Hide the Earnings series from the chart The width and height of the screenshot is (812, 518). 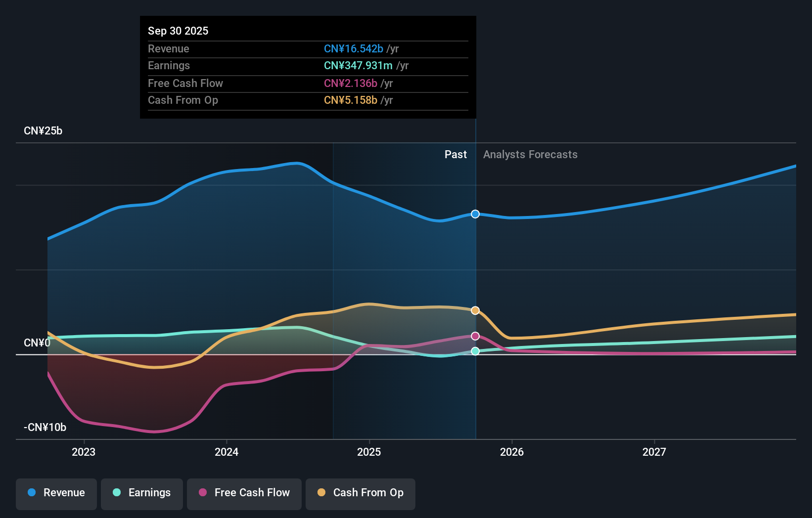tap(141, 493)
